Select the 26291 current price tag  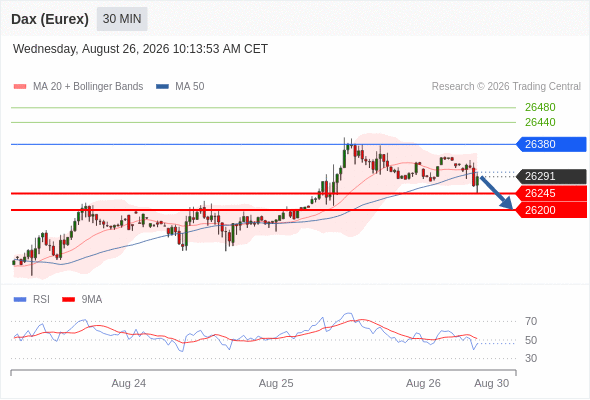(x=551, y=176)
